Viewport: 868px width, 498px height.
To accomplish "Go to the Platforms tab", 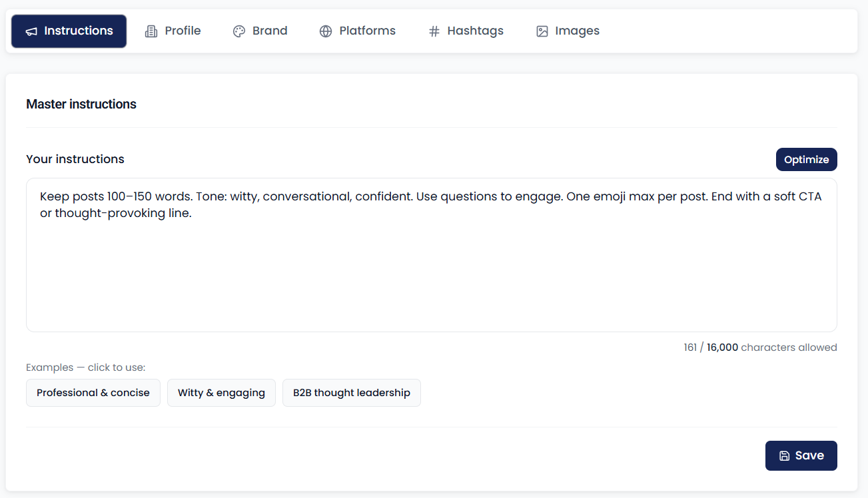I will (x=358, y=31).
